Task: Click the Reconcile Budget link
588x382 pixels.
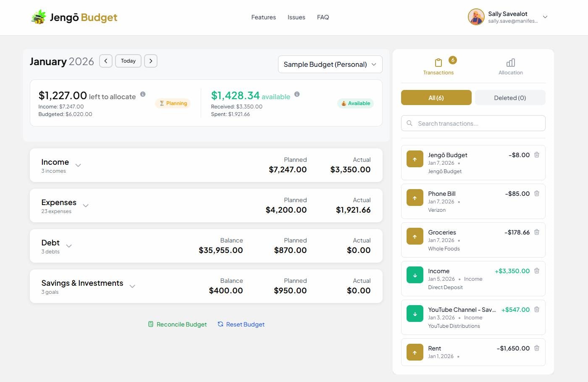Action: (177, 324)
